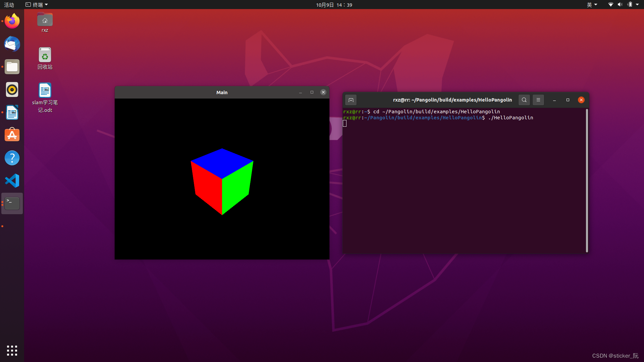Launch Rhythmbox music player

click(x=12, y=90)
